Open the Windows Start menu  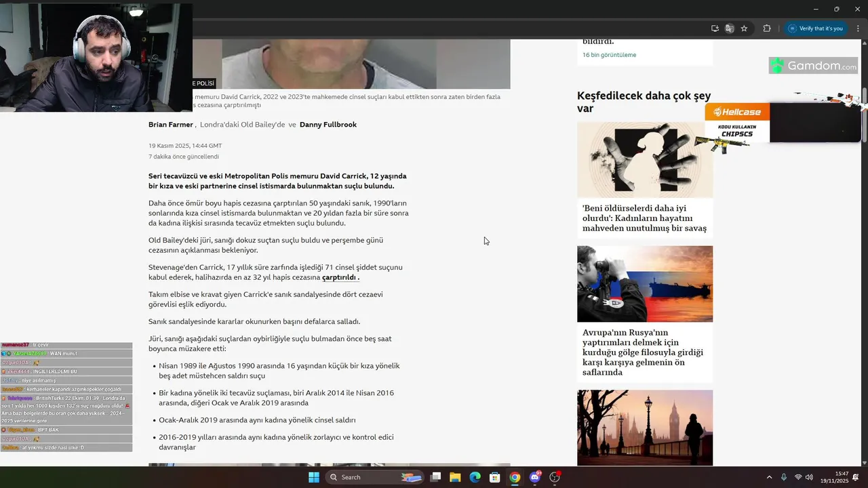point(313,477)
